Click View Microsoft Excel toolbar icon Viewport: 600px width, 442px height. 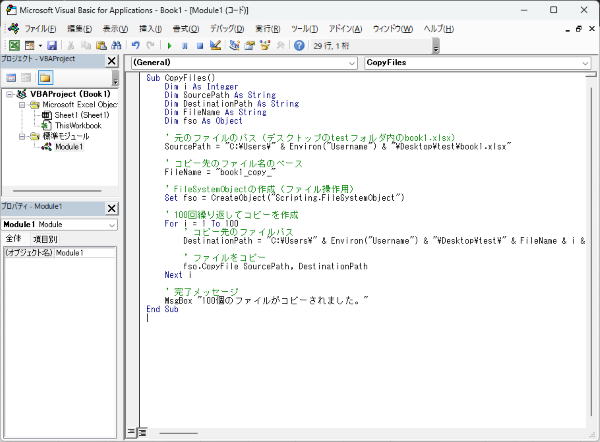point(14,46)
